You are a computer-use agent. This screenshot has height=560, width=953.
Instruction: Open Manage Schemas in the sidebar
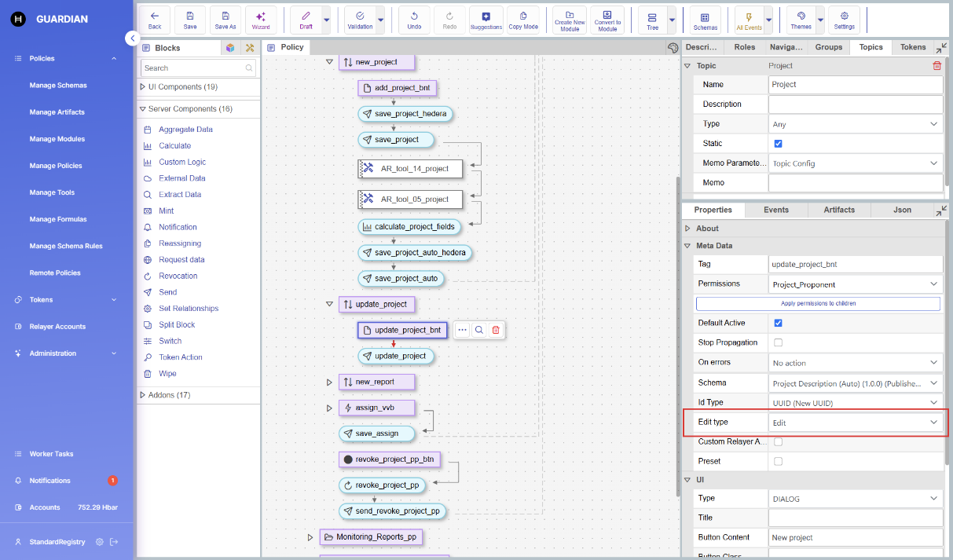click(x=58, y=85)
